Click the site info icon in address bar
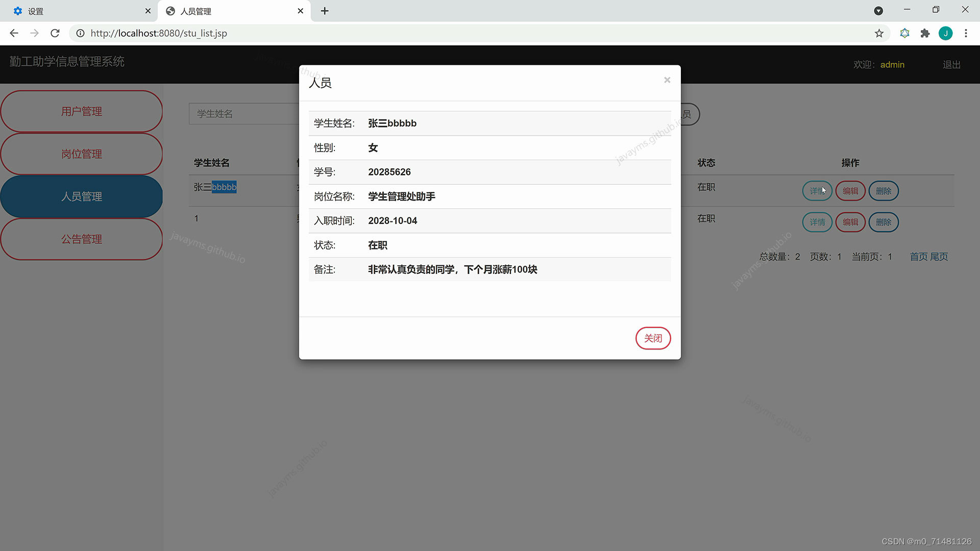This screenshot has width=980, height=551. [x=80, y=33]
